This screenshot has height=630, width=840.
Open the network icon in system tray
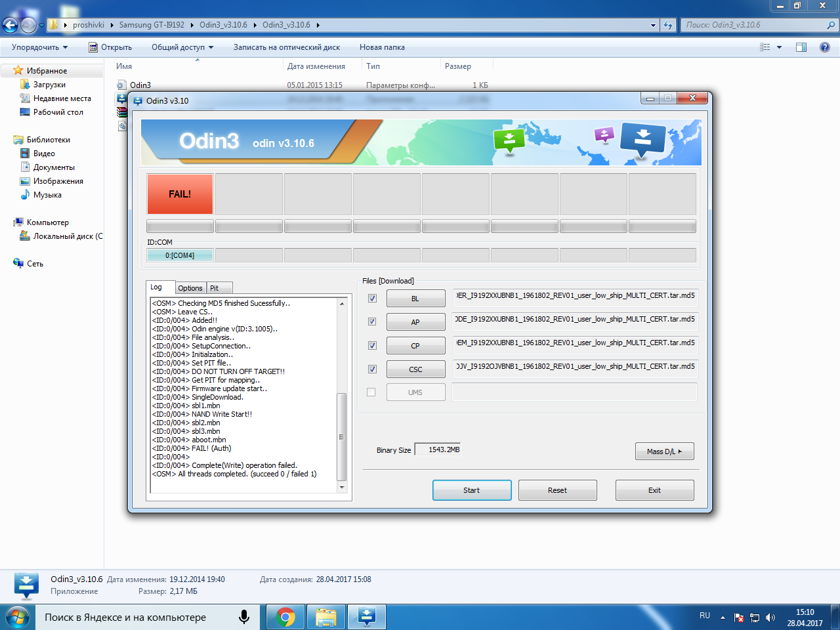[x=755, y=618]
